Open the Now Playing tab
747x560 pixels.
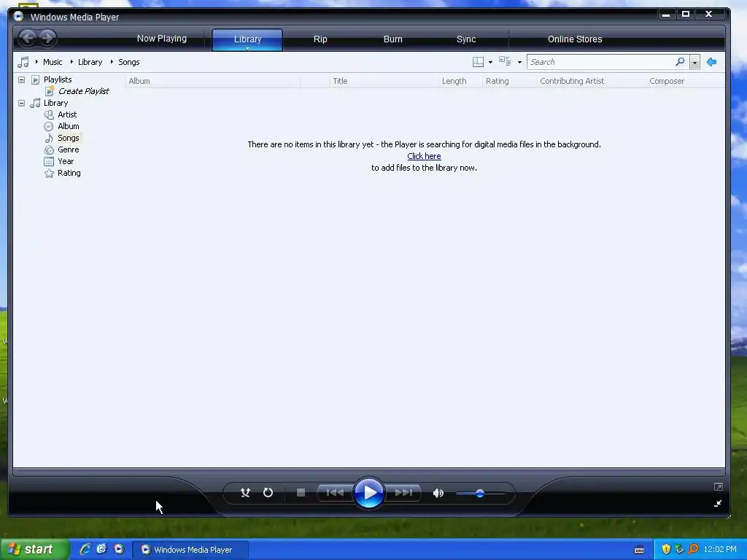click(x=161, y=39)
